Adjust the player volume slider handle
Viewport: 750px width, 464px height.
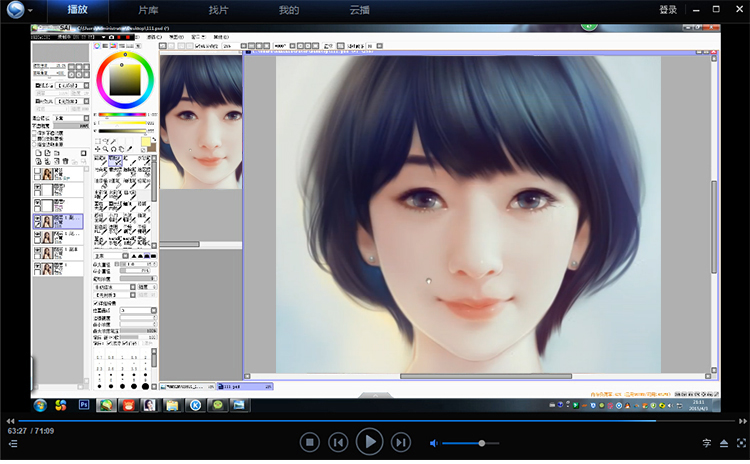pos(482,443)
